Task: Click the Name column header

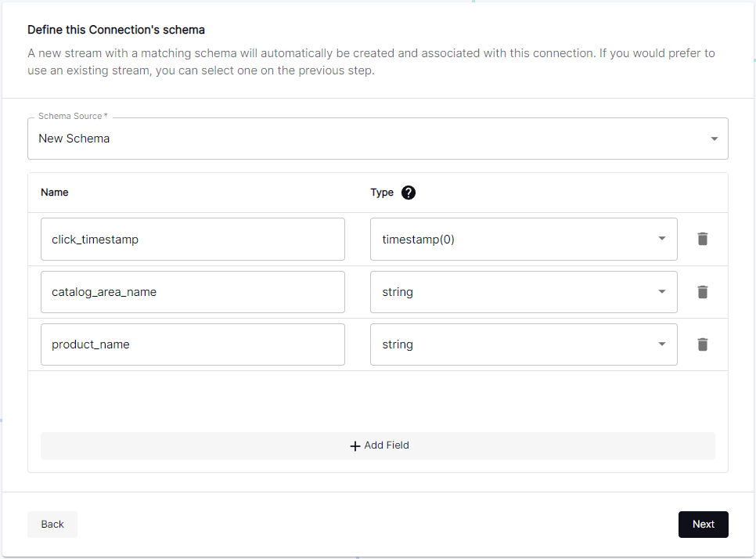Action: pos(54,193)
